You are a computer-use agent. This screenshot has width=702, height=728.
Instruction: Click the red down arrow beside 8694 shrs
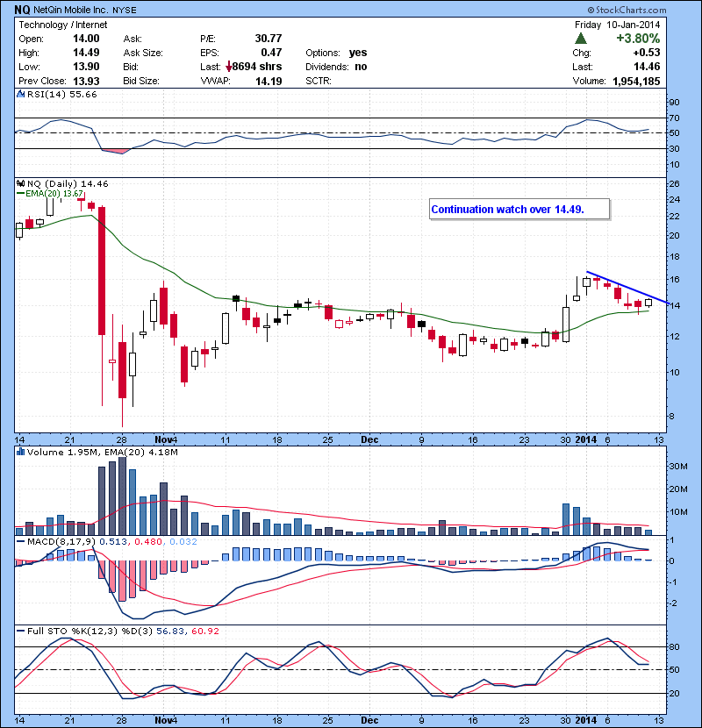[x=228, y=67]
